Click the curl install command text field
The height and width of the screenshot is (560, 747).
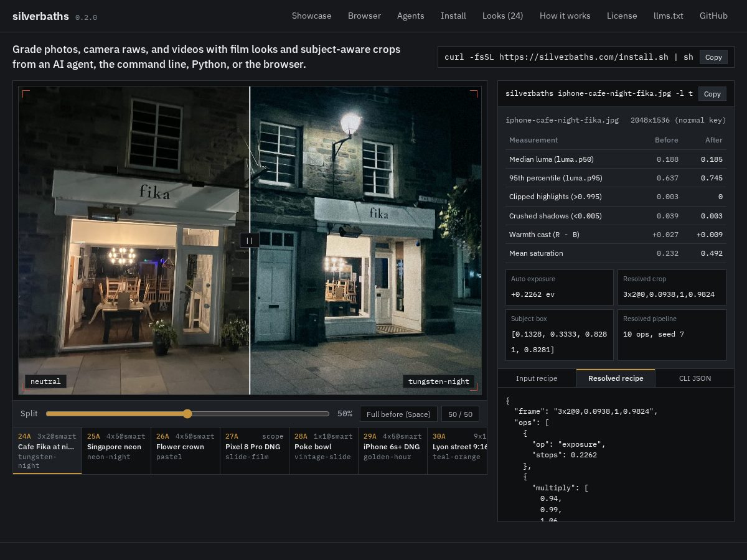tap(568, 57)
